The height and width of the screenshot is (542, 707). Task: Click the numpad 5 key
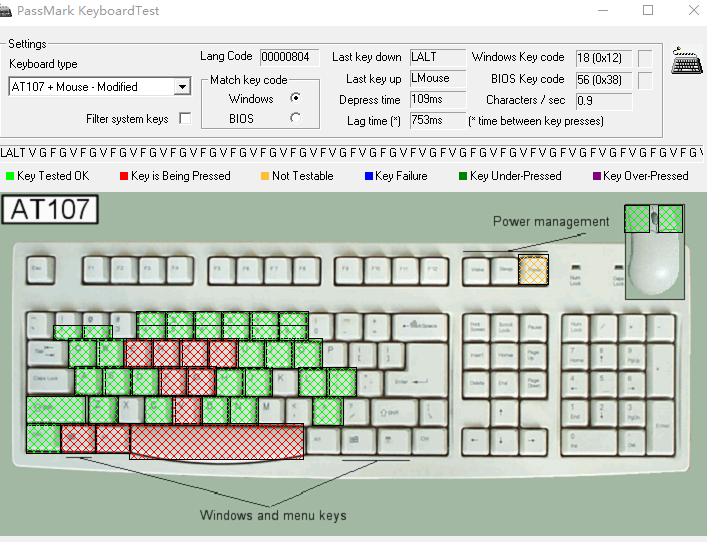tap(604, 383)
